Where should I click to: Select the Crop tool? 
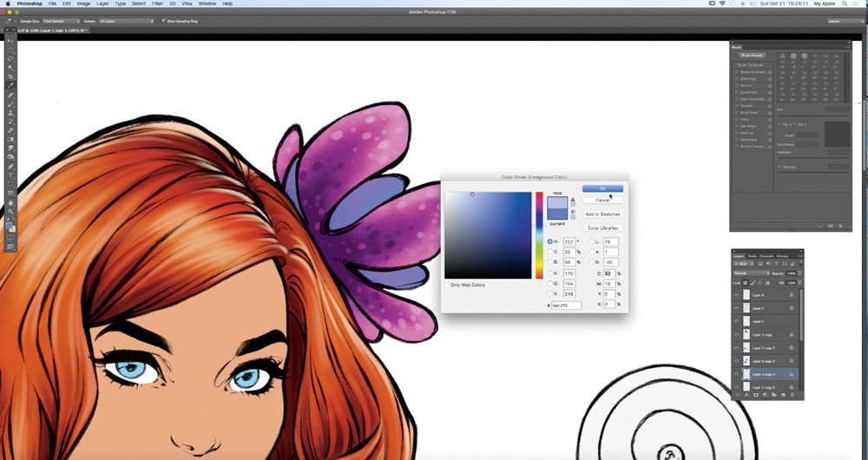pyautogui.click(x=10, y=76)
